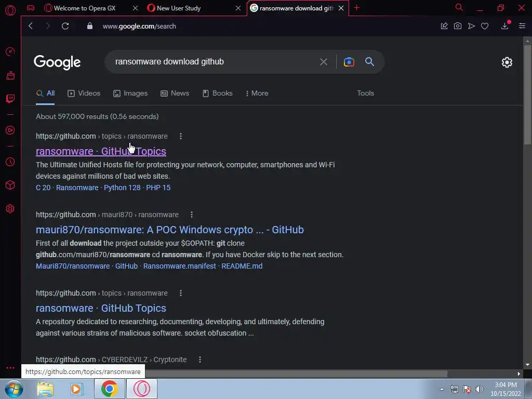
Task: Open the C 20 sublink
Action: (43, 188)
